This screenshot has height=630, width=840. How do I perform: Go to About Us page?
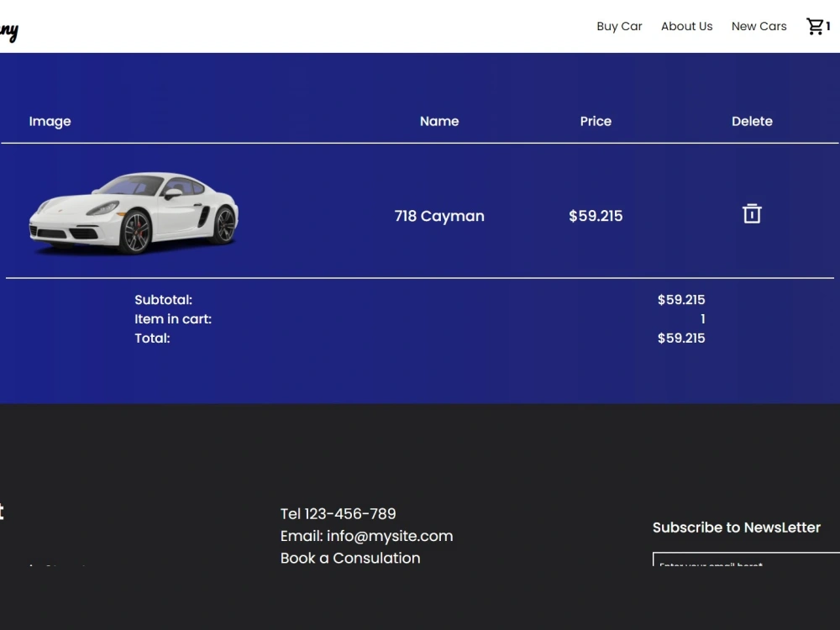[687, 26]
